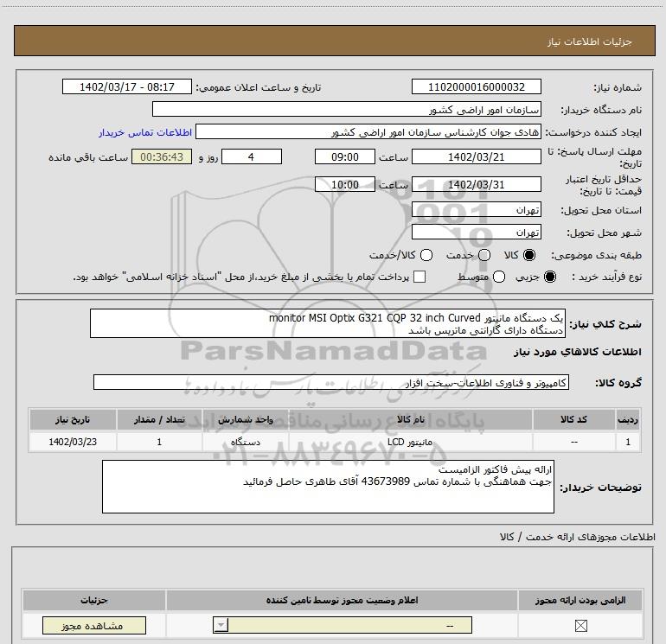The image size is (666, 644).
Task: Choose the جزیی purchase type radio
Action: coord(550,277)
